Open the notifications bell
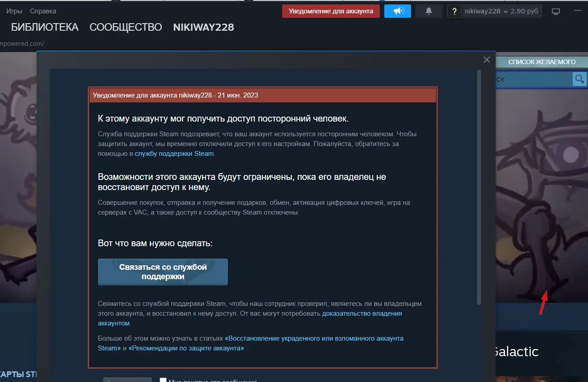Screen dimensions: 588x382 click(429, 11)
